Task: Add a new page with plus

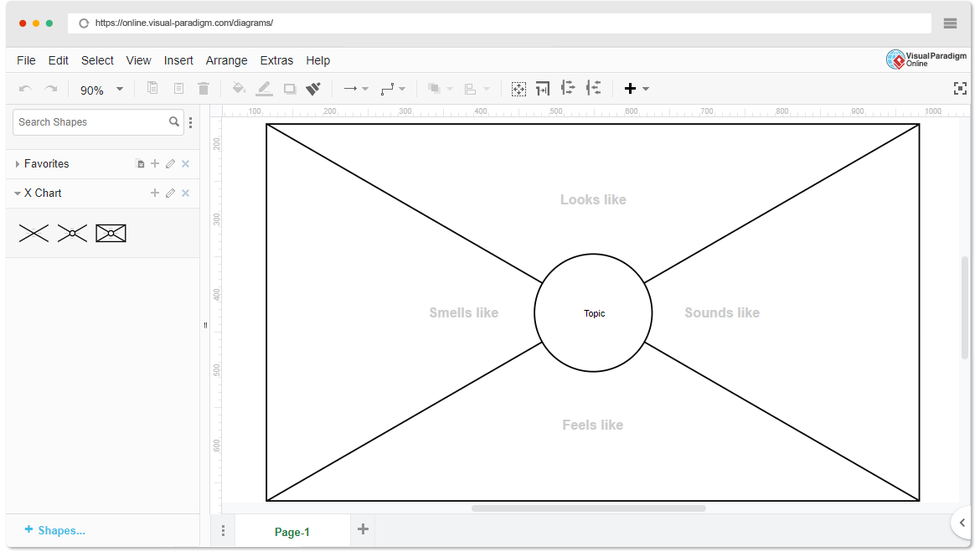Action: point(364,529)
